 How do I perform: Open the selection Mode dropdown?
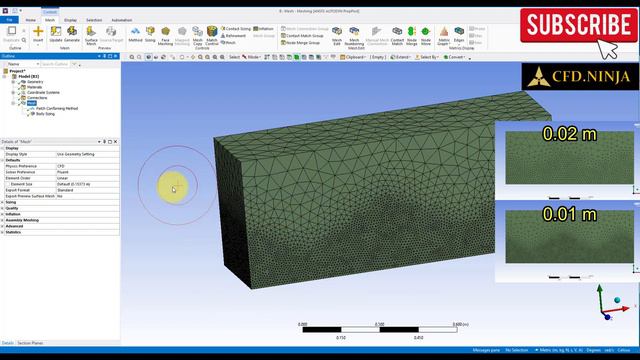click(251, 57)
